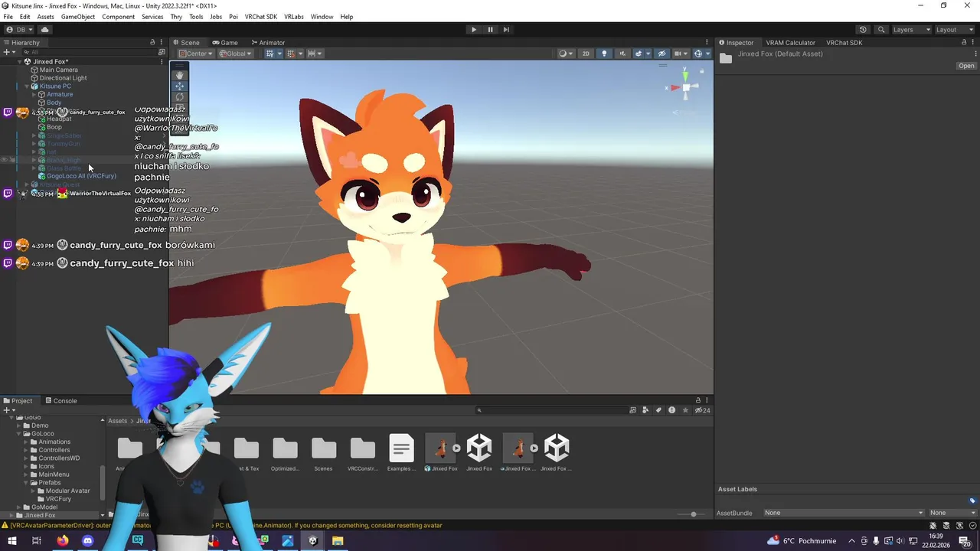This screenshot has height=551, width=980.
Task: Collapse the Jinxed Fox scene
Action: 20,61
